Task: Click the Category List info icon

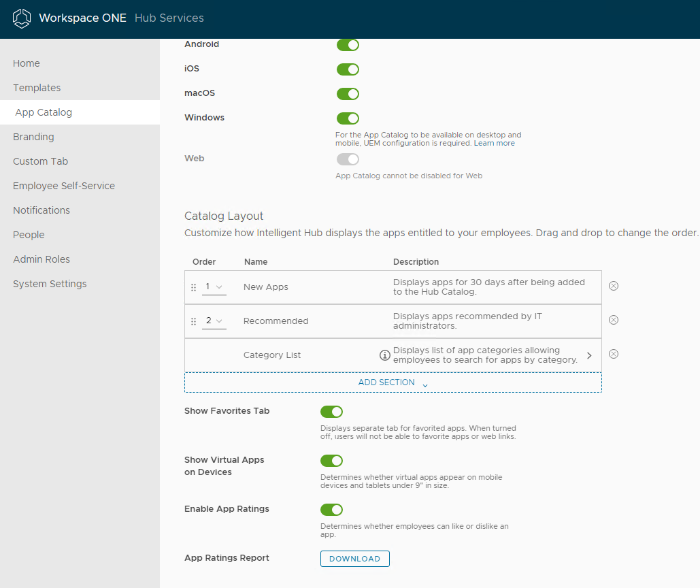Action: click(384, 355)
